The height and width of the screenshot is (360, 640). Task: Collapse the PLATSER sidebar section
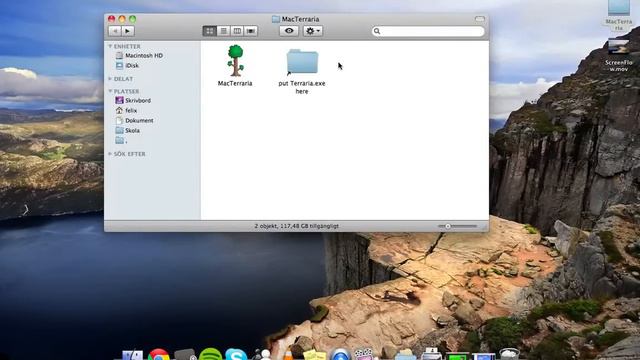tap(110, 91)
